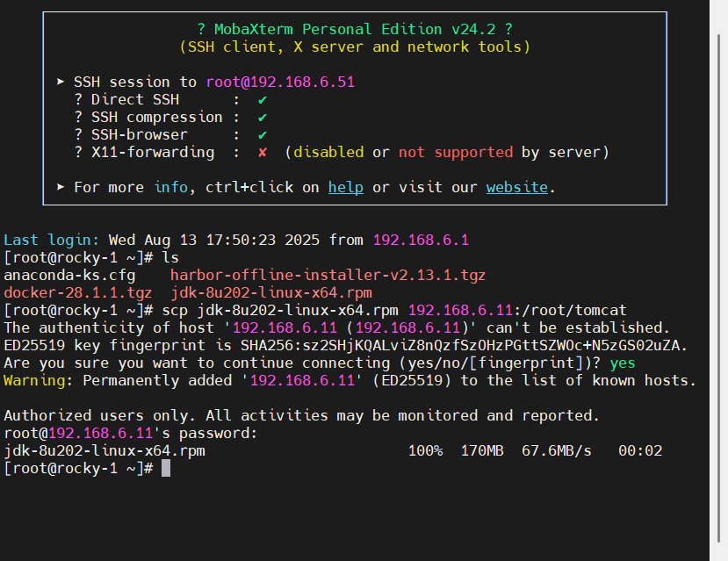Click 67.6MB/s transfer speed value
The image size is (728, 561).
556,450
